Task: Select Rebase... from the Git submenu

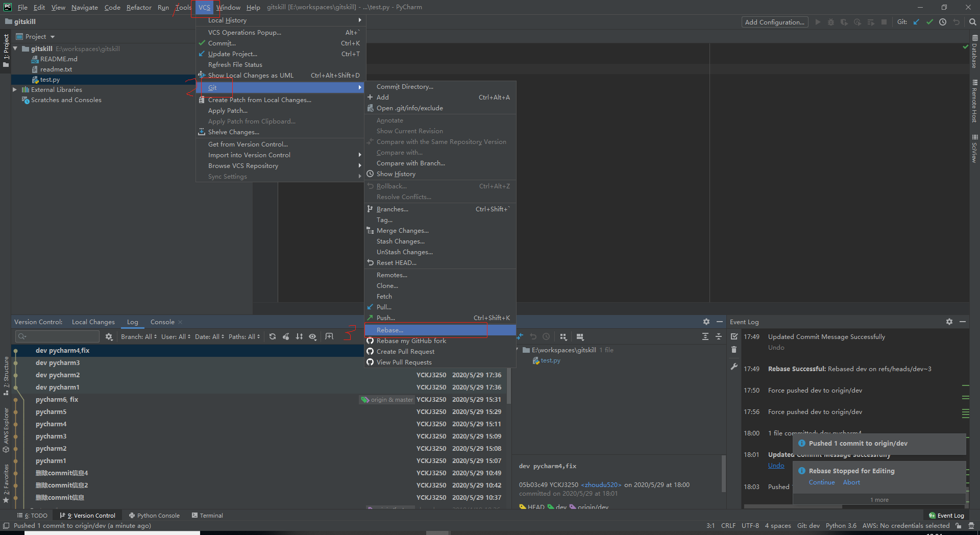Action: 390,330
